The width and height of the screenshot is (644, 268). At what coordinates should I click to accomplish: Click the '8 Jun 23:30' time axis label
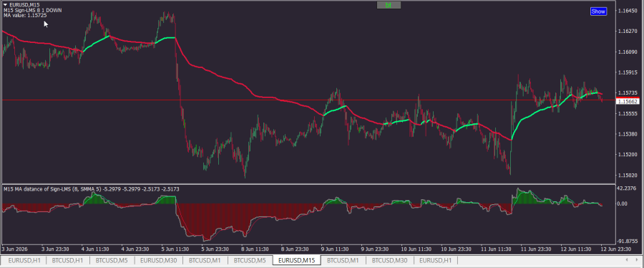(295, 249)
